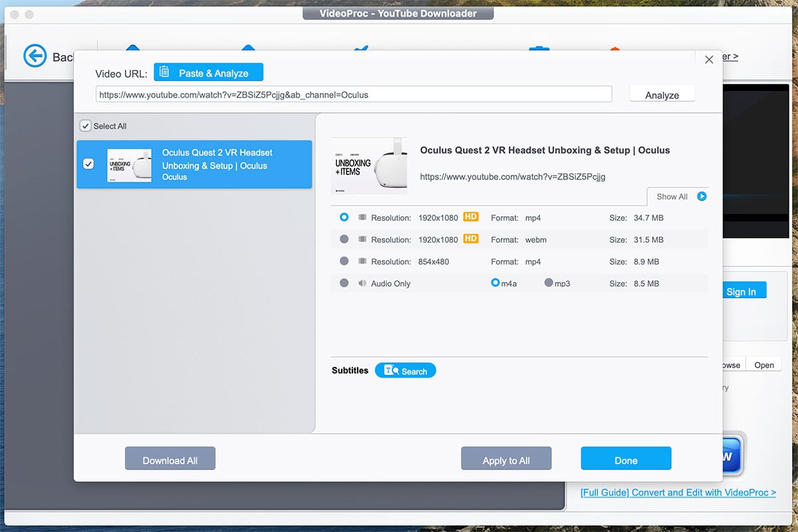Screen dimensions: 798x532
Task: Expand formats with Show All
Action: pyautogui.click(x=681, y=196)
